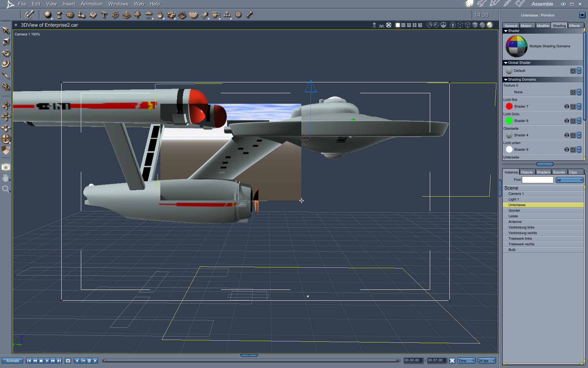Image resolution: width=588 pixels, height=368 pixels.
Task: Select the fire primitive tool
Action: click(x=160, y=15)
